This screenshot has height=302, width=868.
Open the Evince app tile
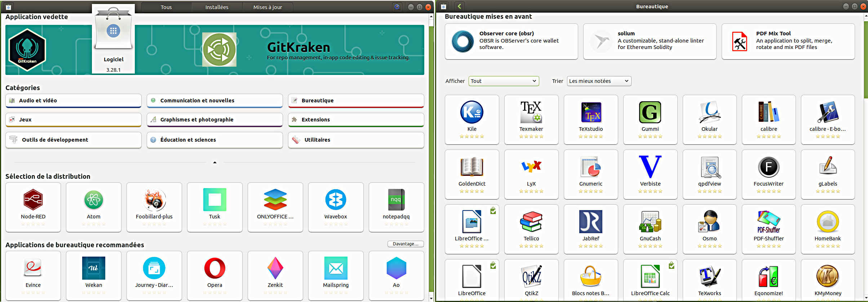(x=33, y=276)
